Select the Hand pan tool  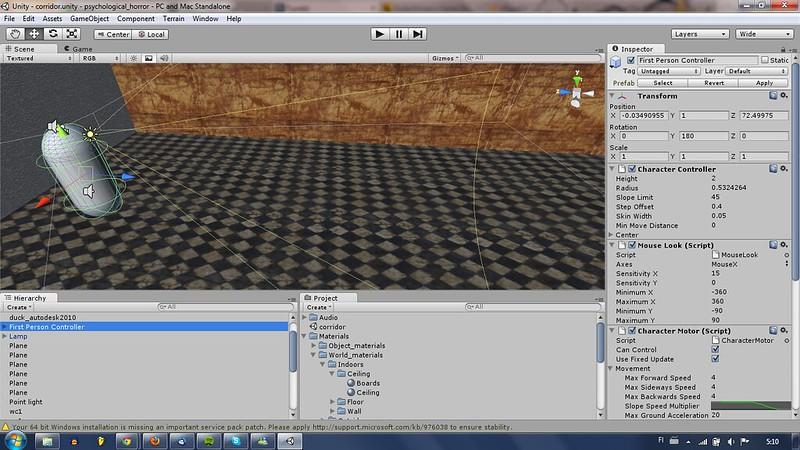[18, 34]
